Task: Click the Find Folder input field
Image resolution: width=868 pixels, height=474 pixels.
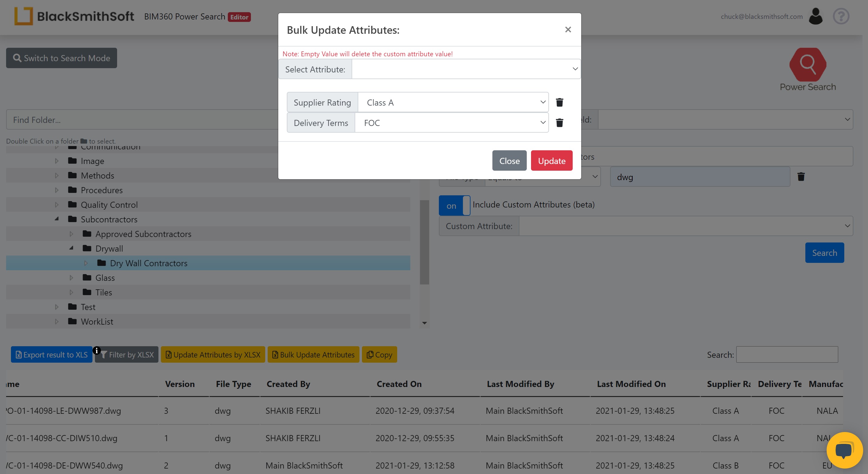Action: (141, 120)
